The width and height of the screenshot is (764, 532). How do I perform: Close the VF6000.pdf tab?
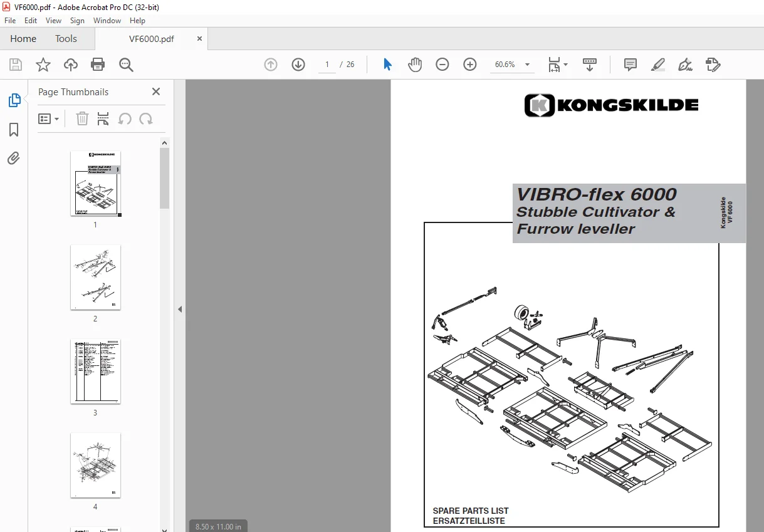click(200, 38)
